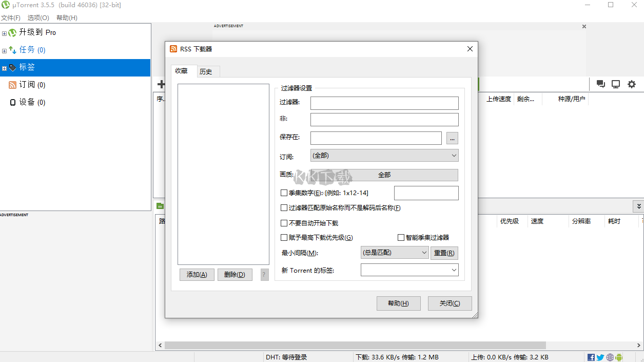Image resolution: width=644 pixels, height=362 pixels.
Task: Click inside the 过滤器 input field
Action: [384, 103]
